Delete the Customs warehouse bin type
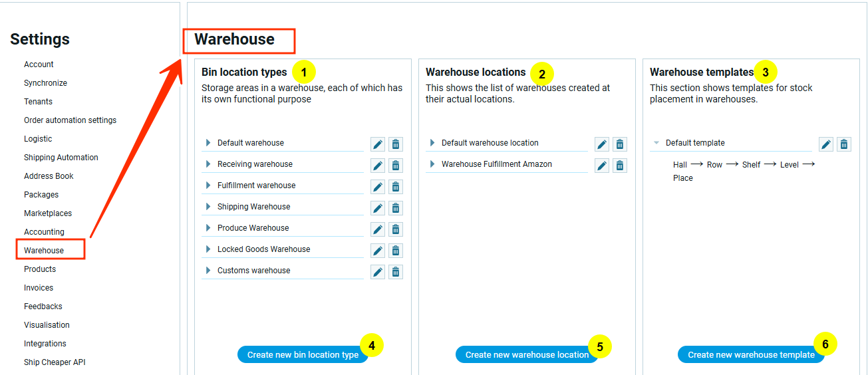The width and height of the screenshot is (868, 375). 396,272
